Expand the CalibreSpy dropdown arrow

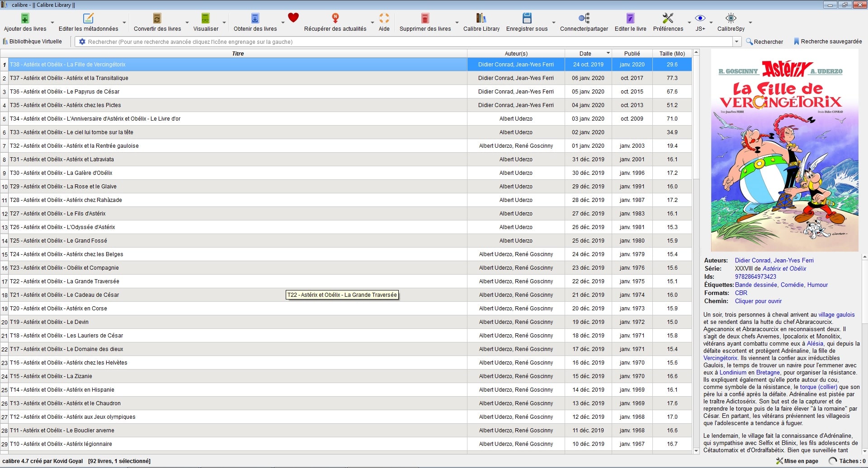coord(750,23)
